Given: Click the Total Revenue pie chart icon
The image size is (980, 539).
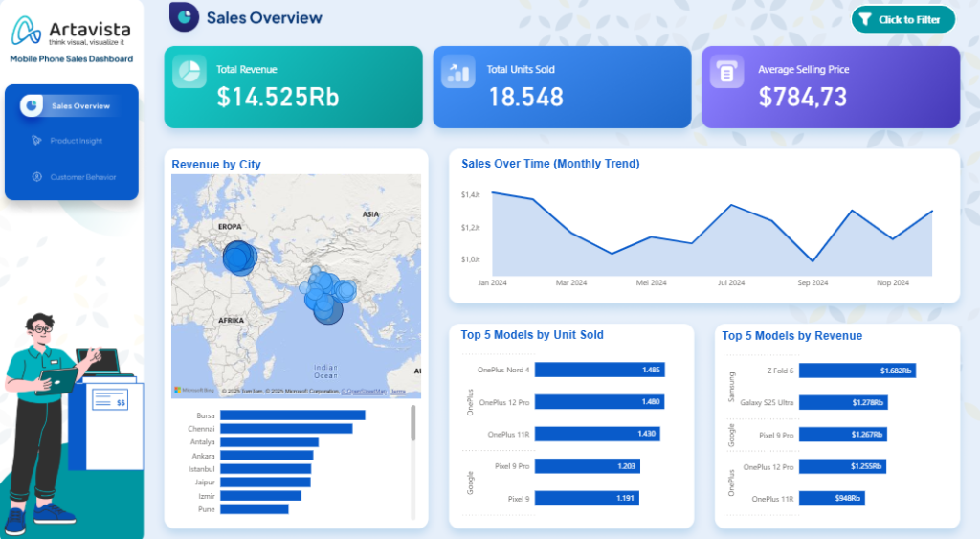Looking at the screenshot, I should coord(189,71).
